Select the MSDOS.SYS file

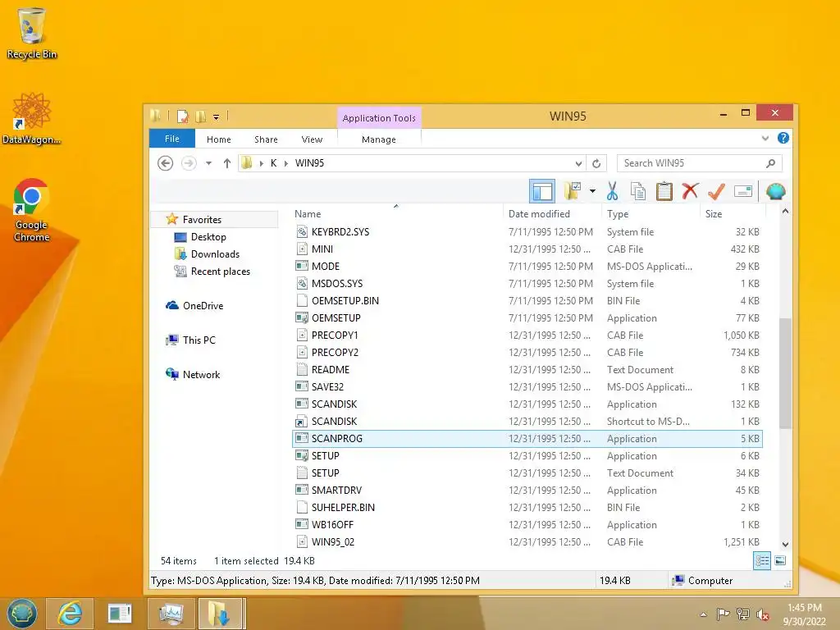[x=527, y=283]
